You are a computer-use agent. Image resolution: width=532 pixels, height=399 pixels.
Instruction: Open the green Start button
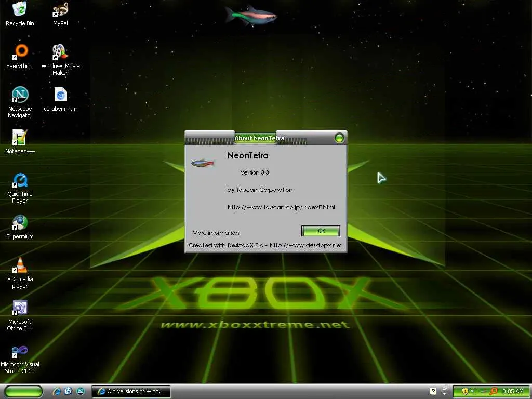[23, 391]
